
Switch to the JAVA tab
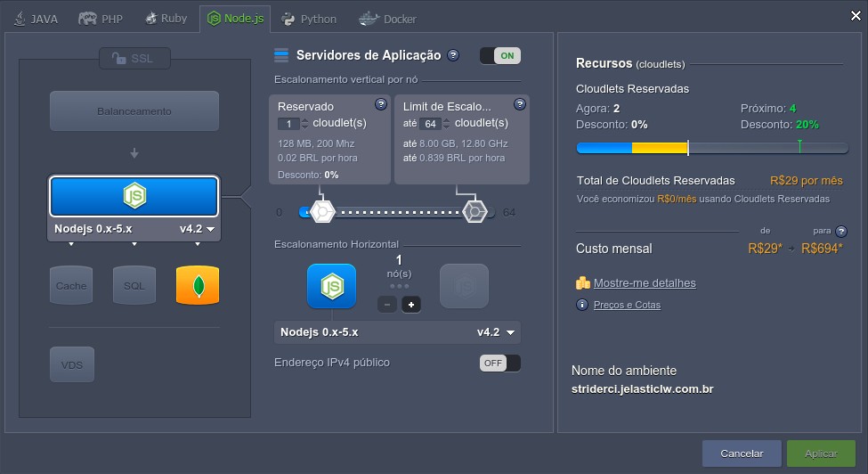tap(36, 19)
